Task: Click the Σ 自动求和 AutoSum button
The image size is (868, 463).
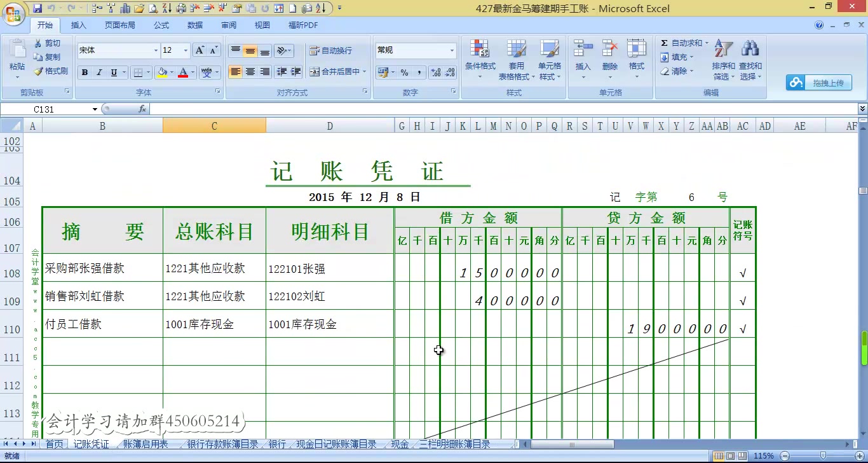Action: (684, 43)
